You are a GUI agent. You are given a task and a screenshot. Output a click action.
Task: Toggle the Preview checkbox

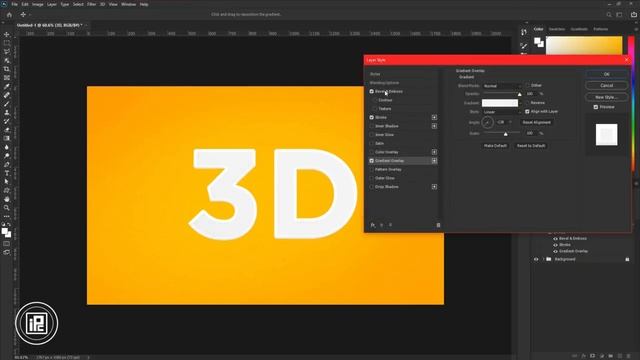[x=596, y=107]
